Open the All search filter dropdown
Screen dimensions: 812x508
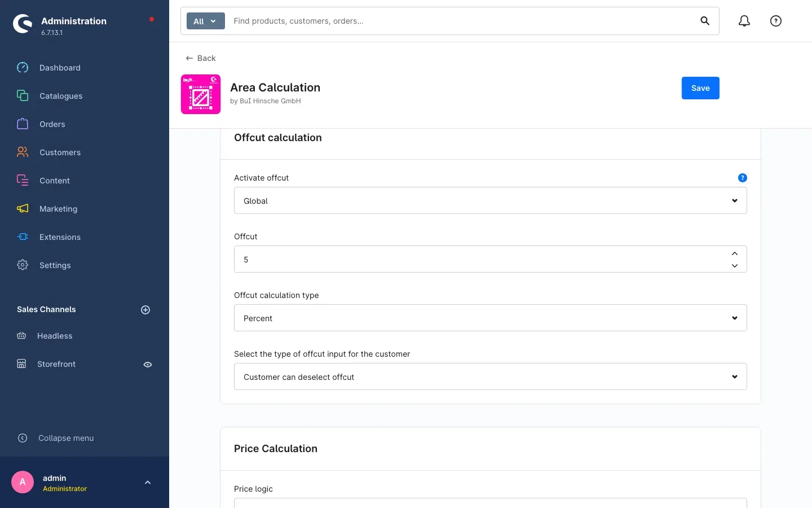tap(205, 21)
